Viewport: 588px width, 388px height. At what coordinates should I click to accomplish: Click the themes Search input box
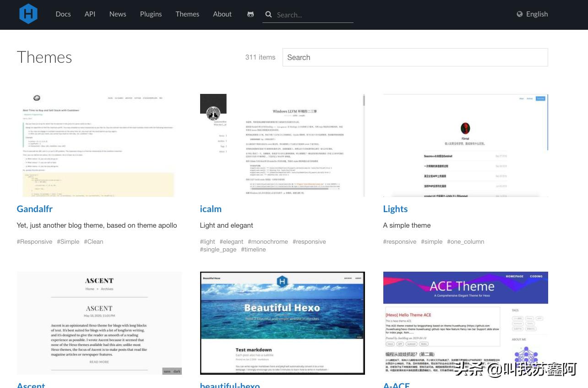[x=415, y=57]
